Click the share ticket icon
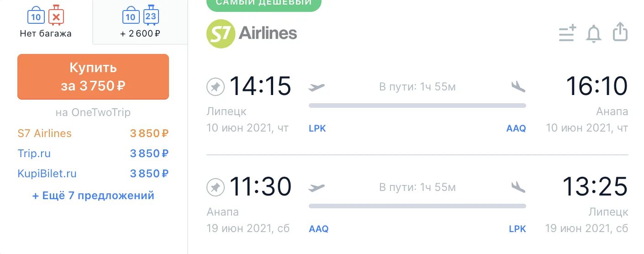Screen dimensions: 644x254 pos(620,32)
